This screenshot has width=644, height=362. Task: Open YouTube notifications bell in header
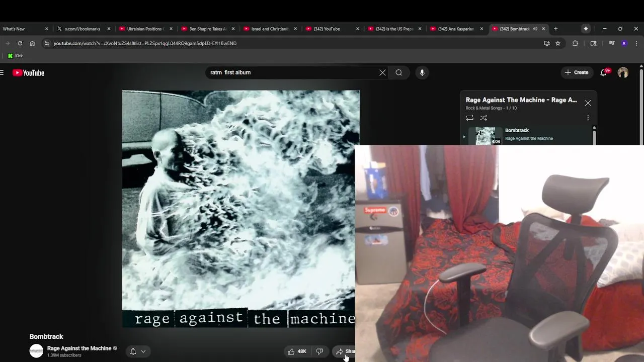604,72
